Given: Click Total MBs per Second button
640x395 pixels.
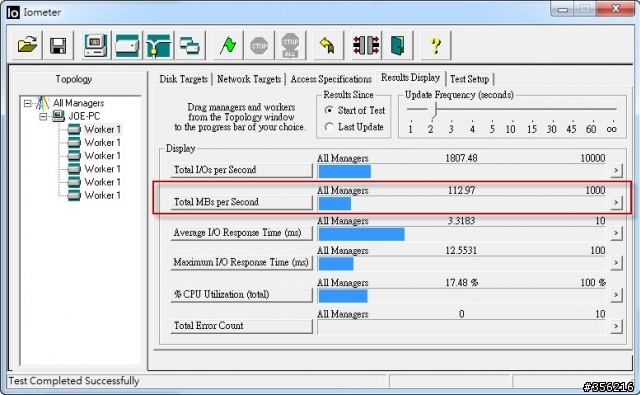Looking at the screenshot, I should (241, 202).
